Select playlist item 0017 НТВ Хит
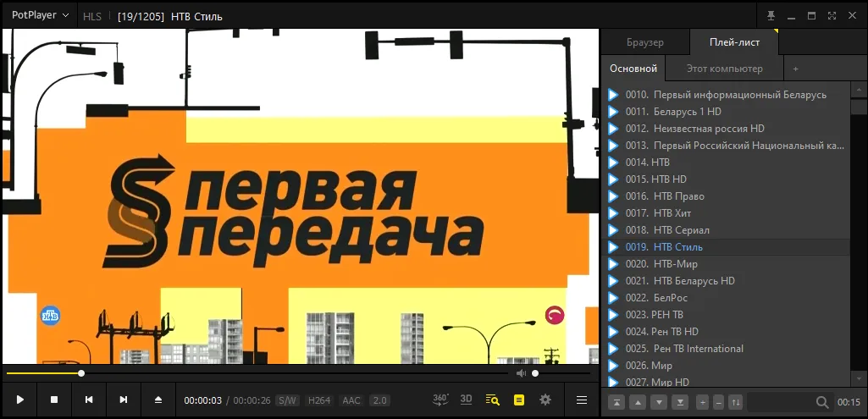868x419 pixels. pos(726,213)
